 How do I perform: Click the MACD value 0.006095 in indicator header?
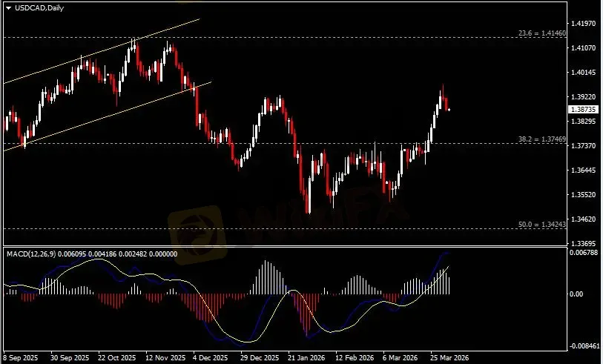(72, 254)
